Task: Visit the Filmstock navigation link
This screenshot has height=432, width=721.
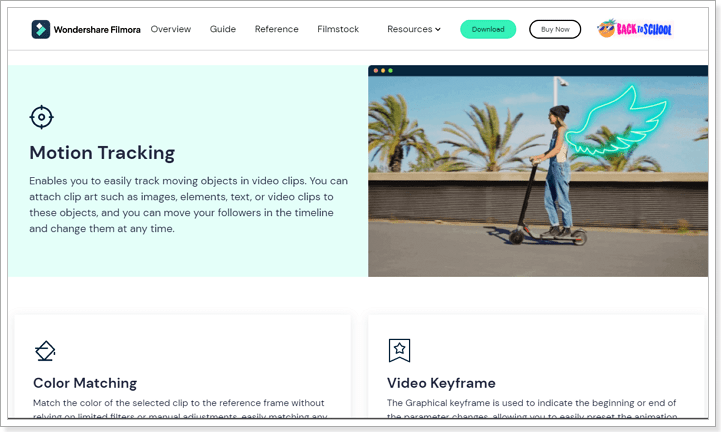Action: 338,29
